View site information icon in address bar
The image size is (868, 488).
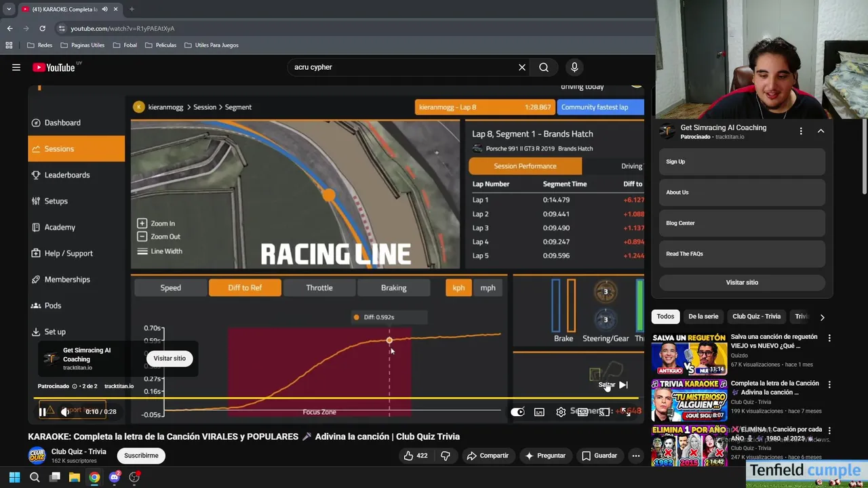(62, 28)
